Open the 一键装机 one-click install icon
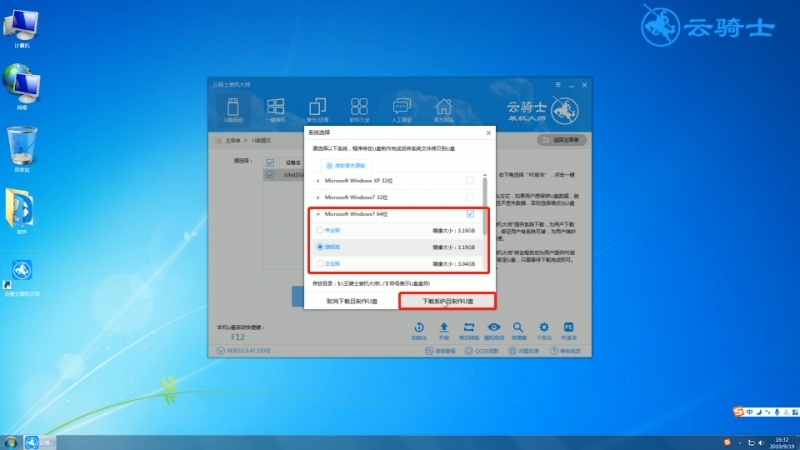Image resolution: width=800 pixels, height=450 pixels. [276, 110]
